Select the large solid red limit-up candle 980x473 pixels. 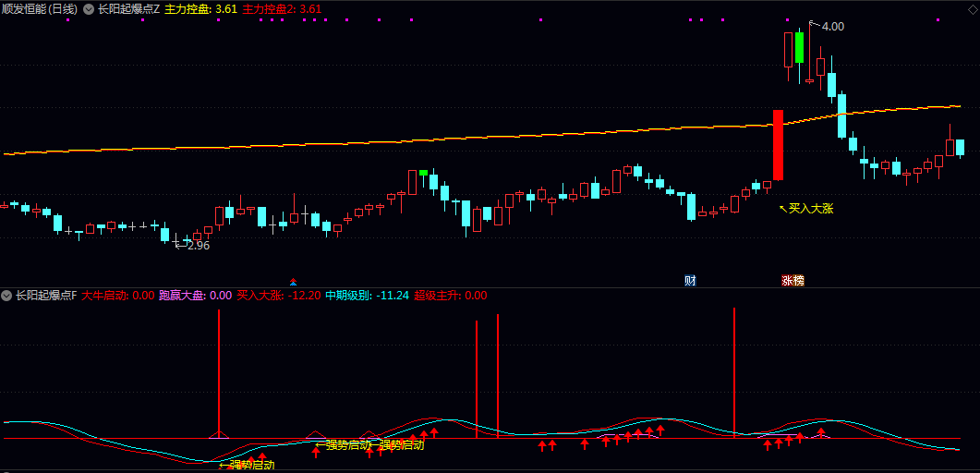coord(778,145)
